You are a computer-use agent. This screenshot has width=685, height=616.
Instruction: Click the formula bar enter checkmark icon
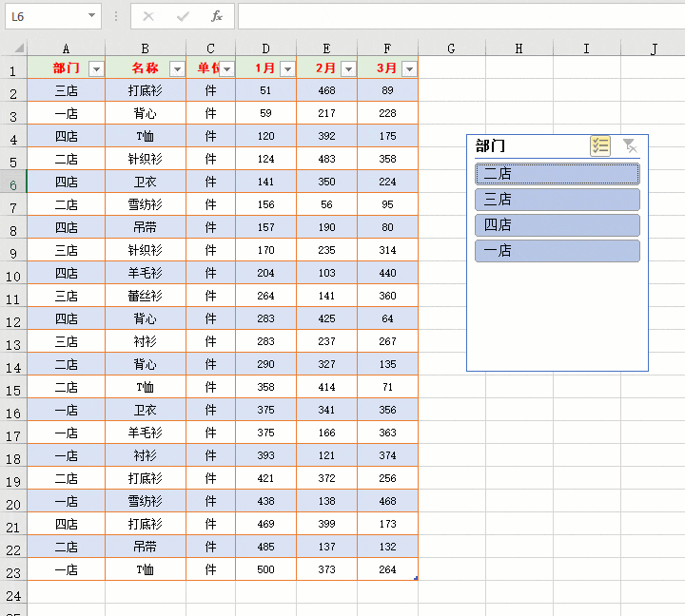(x=183, y=16)
